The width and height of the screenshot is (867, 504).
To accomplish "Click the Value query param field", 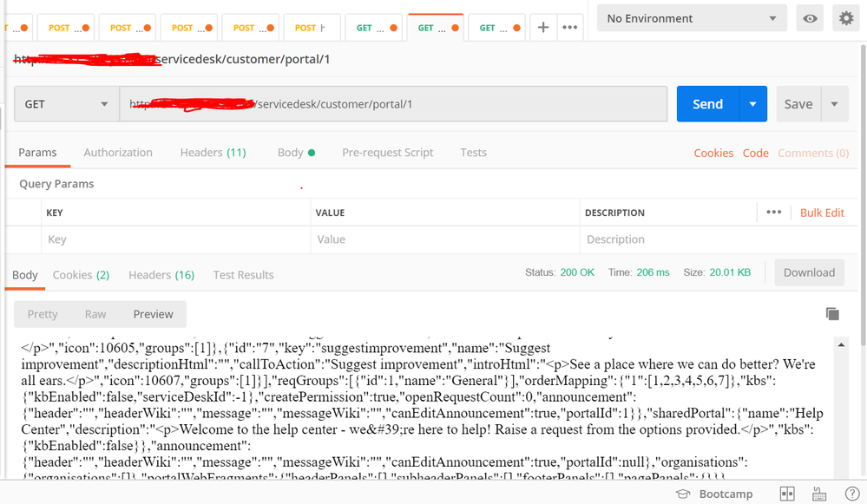I will pyautogui.click(x=445, y=239).
